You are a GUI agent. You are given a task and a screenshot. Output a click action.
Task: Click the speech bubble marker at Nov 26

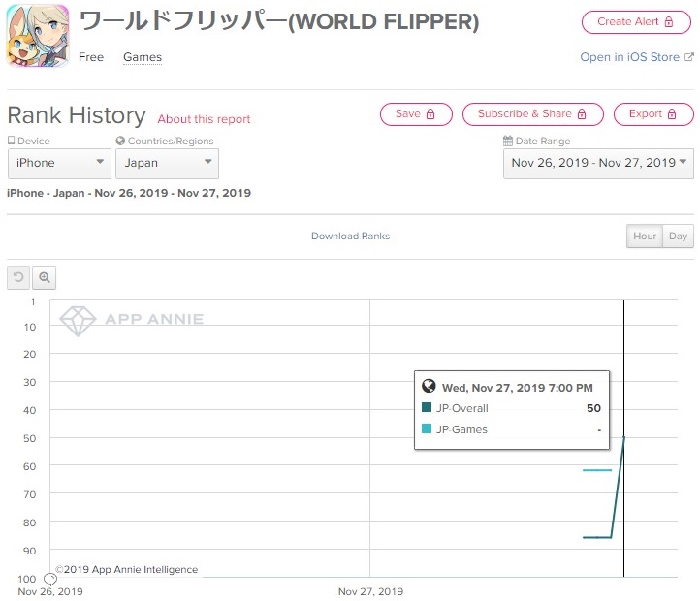point(50,580)
